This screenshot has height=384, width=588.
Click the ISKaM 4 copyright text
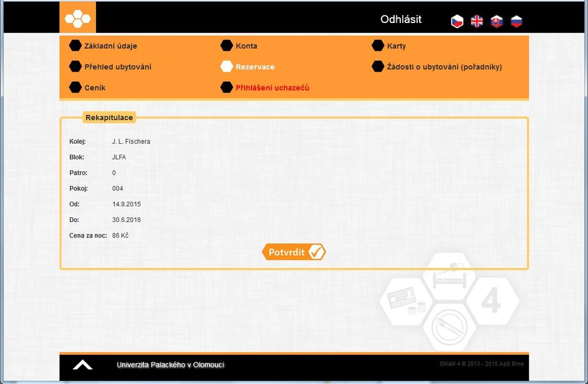(482, 364)
